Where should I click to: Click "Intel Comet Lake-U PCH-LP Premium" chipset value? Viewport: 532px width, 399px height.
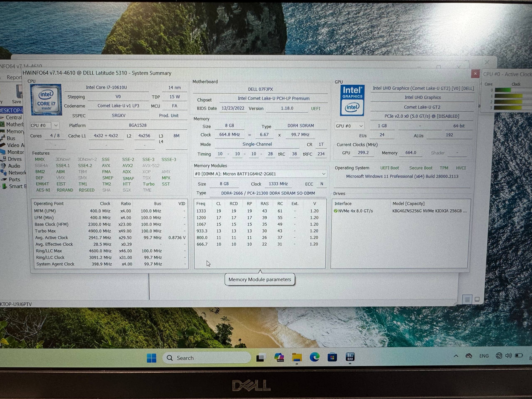[x=273, y=99]
